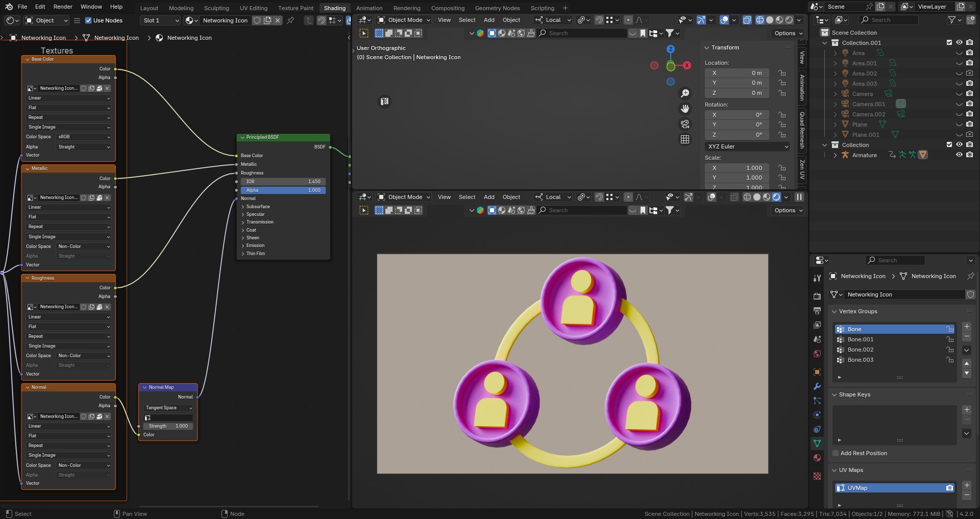Expand the Armature item in the outliner
Image resolution: width=980 pixels, height=519 pixels.
[x=835, y=155]
